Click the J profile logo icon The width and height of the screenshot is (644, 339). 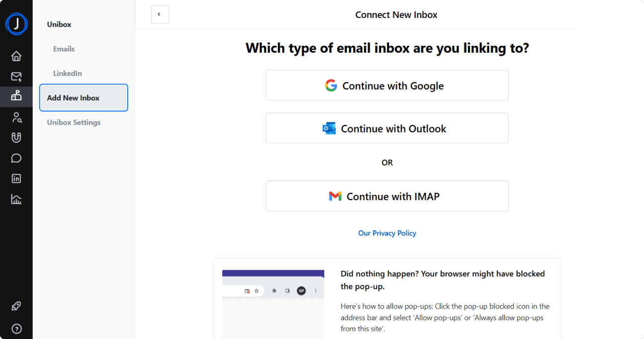point(16,23)
